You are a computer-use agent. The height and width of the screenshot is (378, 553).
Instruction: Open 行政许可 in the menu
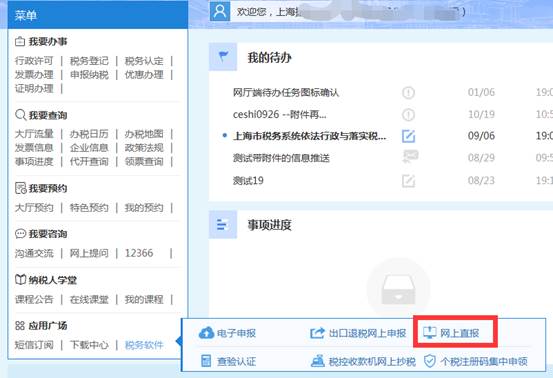tap(34, 61)
